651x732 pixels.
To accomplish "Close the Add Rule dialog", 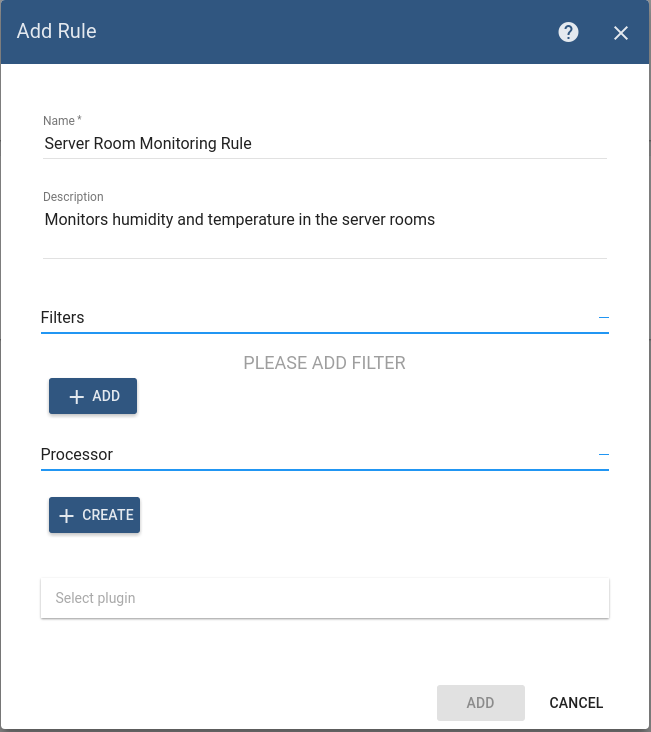I will point(621,33).
